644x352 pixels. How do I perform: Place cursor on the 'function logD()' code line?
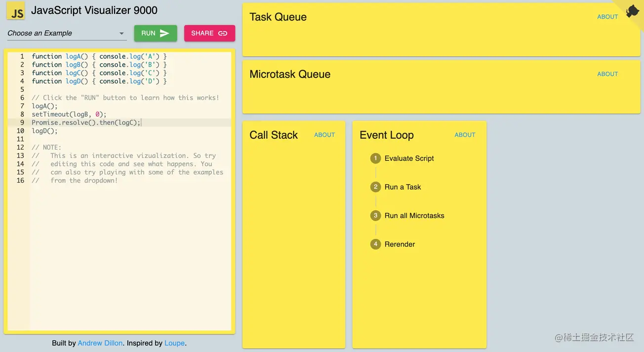99,81
